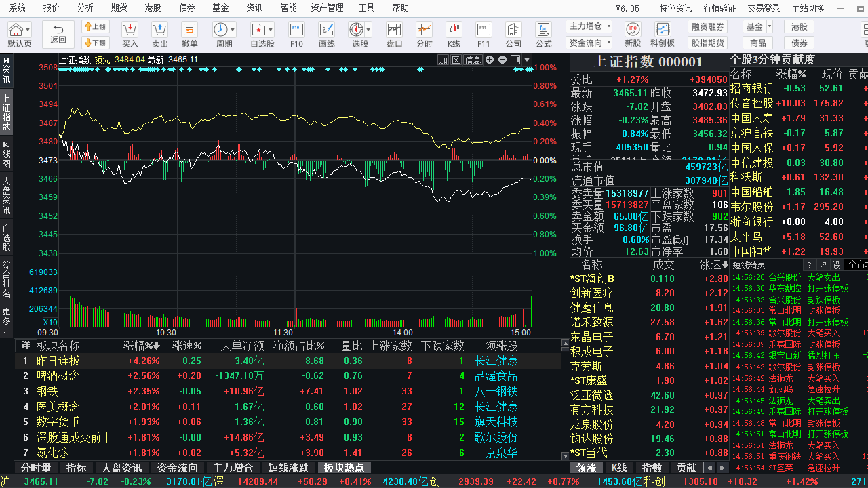Open the 卖出 sell tool
Viewport: 868px width, 488px height.
pyautogui.click(x=159, y=30)
